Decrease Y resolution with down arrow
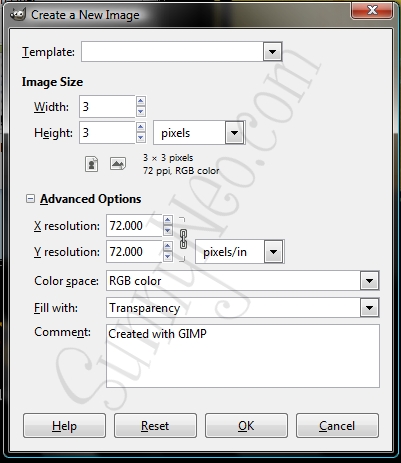 (x=168, y=256)
